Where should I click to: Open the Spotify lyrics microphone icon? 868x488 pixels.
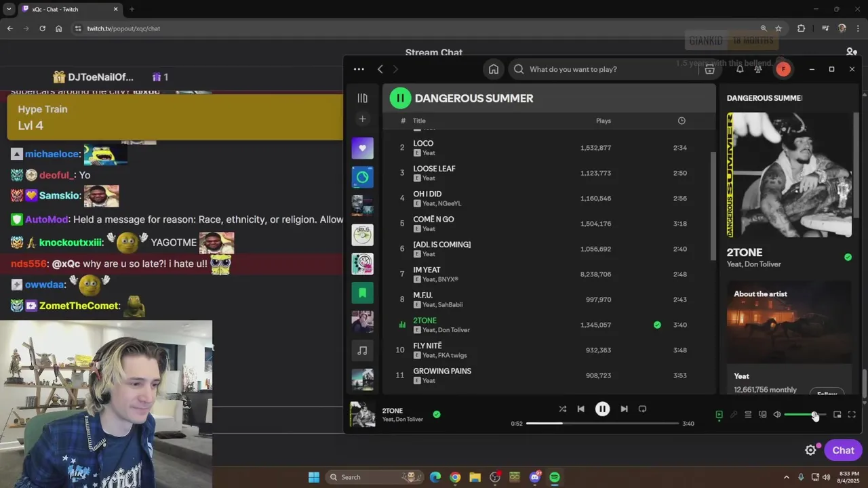[x=733, y=415]
